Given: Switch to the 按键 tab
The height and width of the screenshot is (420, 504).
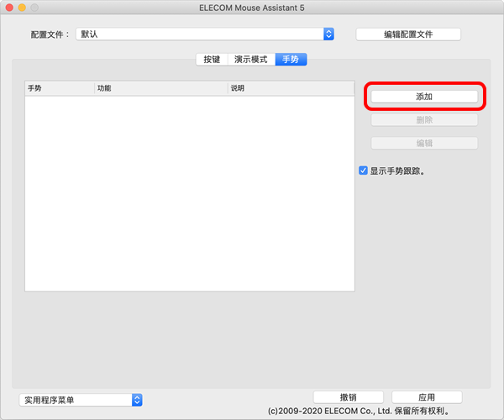Looking at the screenshot, I should 212,60.
